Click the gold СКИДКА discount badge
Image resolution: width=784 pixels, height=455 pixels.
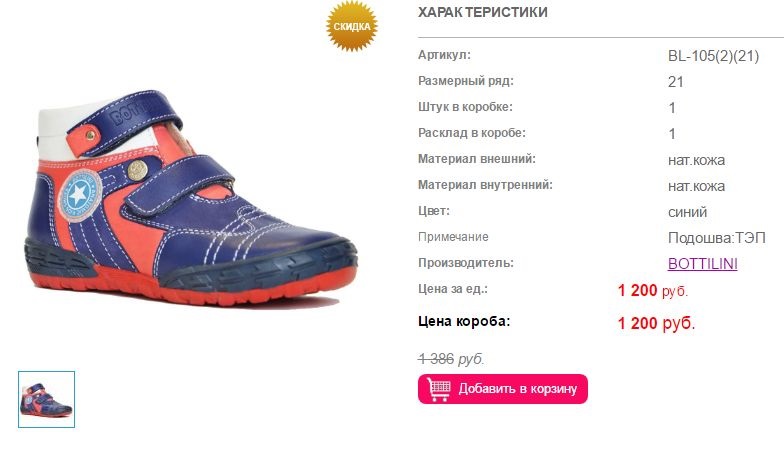click(x=352, y=26)
